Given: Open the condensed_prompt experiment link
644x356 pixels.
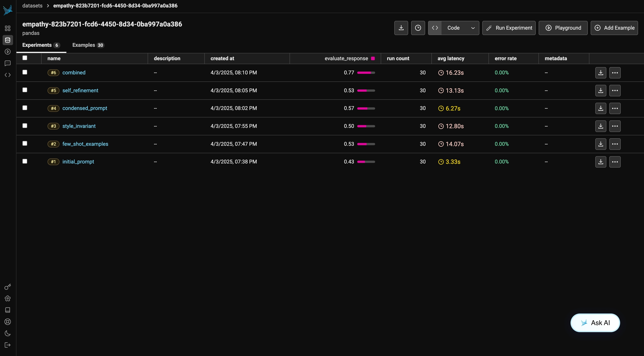Looking at the screenshot, I should pyautogui.click(x=85, y=108).
